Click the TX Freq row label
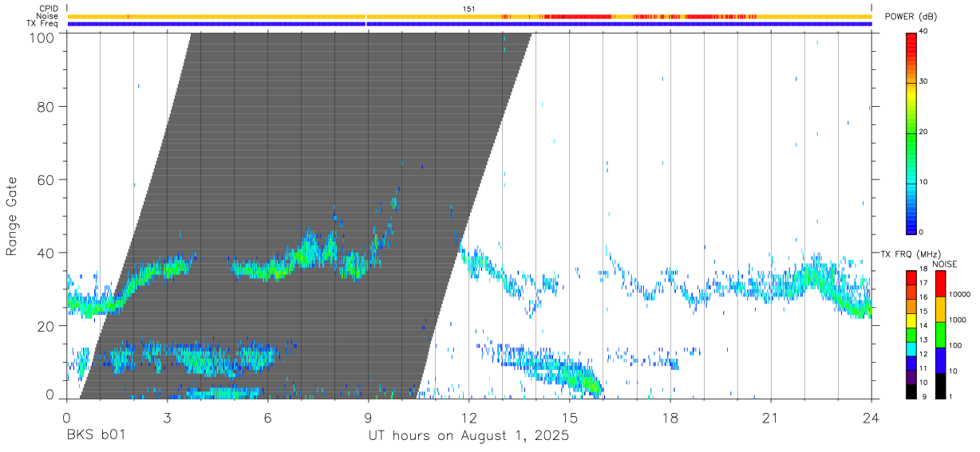 pyautogui.click(x=42, y=24)
